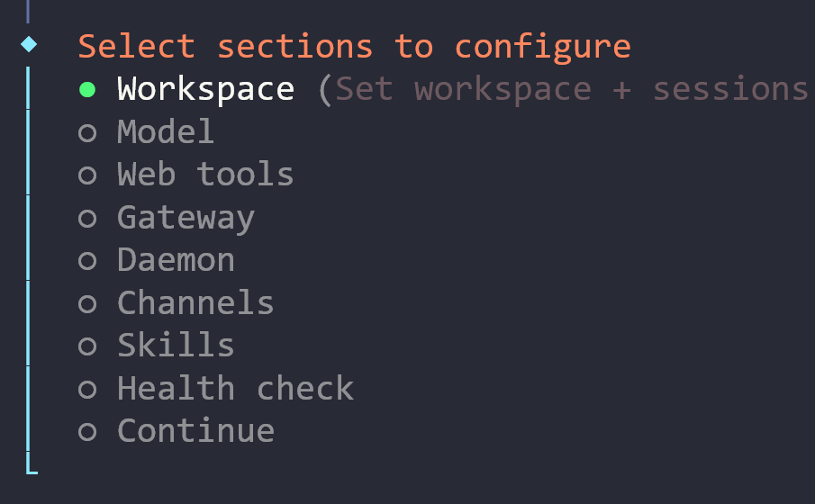Screen dimensions: 815x504
Task: Select the Gateway radio circle
Action: [87, 219]
